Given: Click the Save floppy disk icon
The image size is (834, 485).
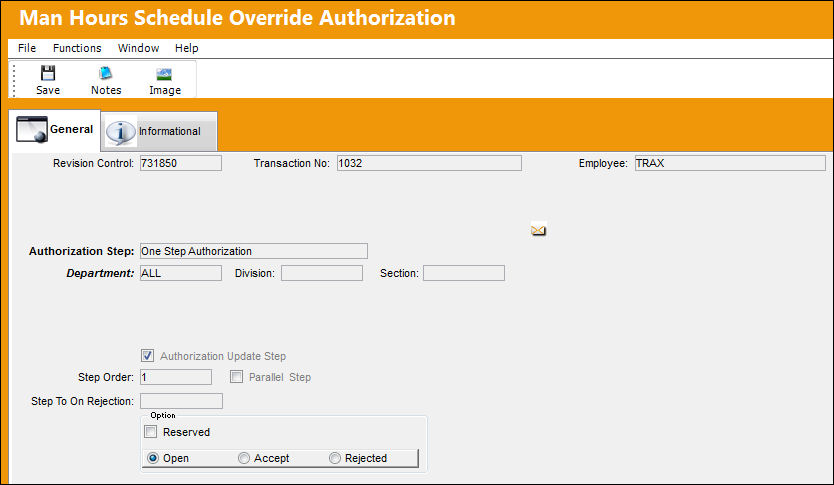Looking at the screenshot, I should point(48,73).
